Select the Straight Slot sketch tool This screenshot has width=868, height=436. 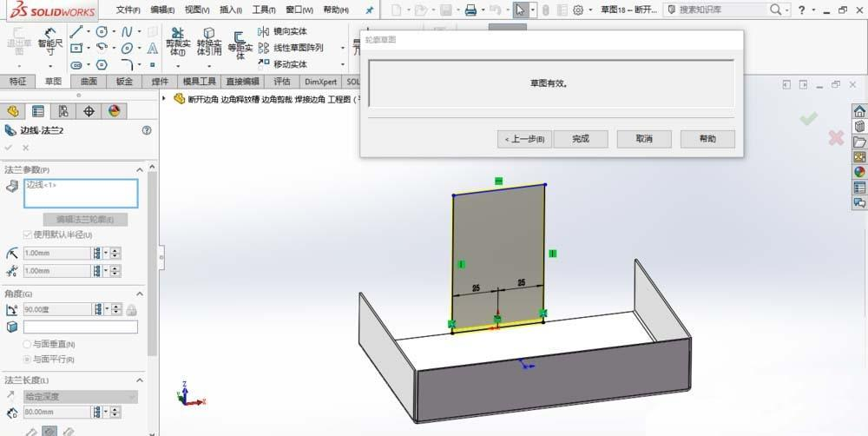(x=76, y=65)
